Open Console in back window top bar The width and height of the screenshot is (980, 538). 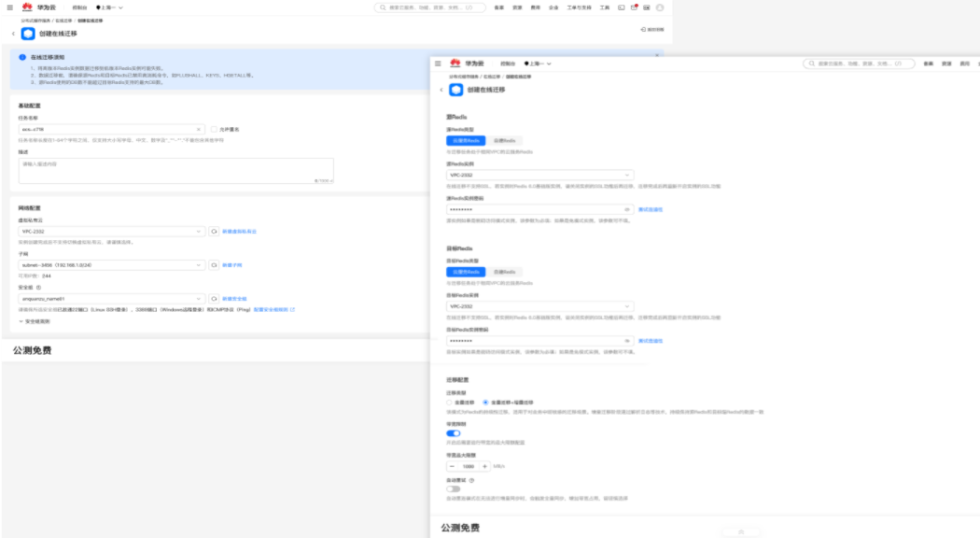(79, 7)
